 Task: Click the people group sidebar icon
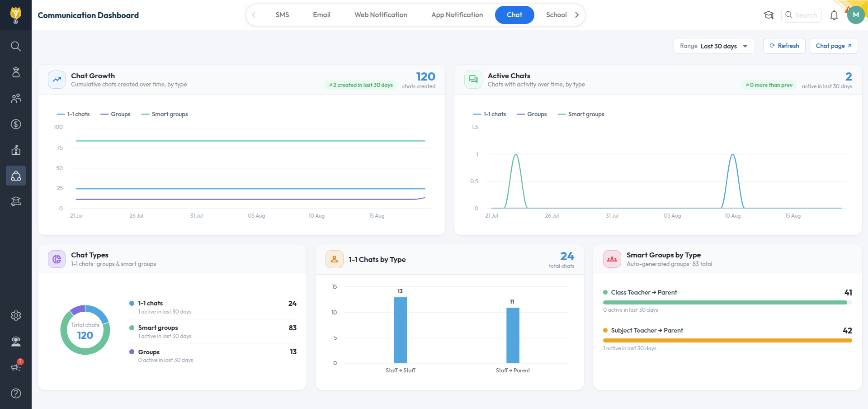[16, 98]
